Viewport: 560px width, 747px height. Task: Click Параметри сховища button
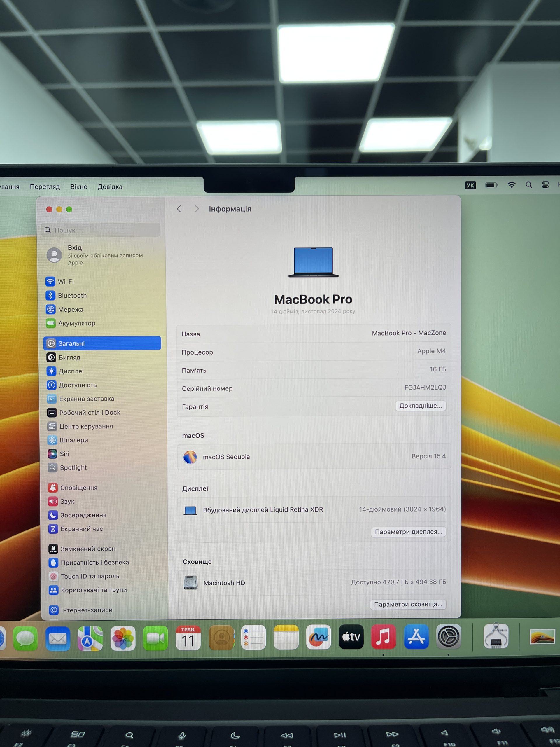point(408,604)
